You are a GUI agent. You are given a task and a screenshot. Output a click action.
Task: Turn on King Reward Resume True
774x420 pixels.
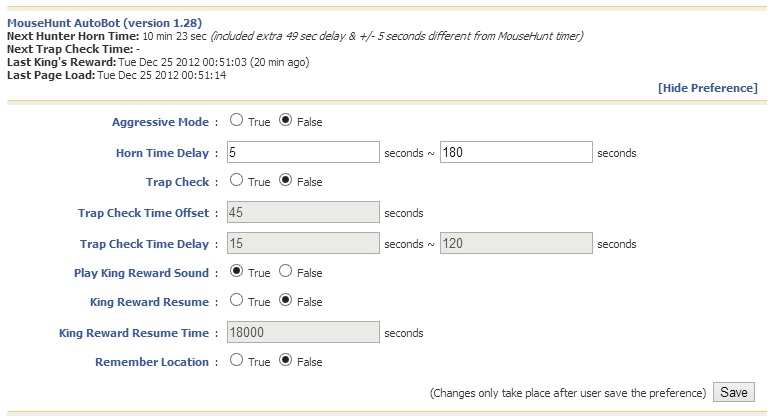point(236,300)
